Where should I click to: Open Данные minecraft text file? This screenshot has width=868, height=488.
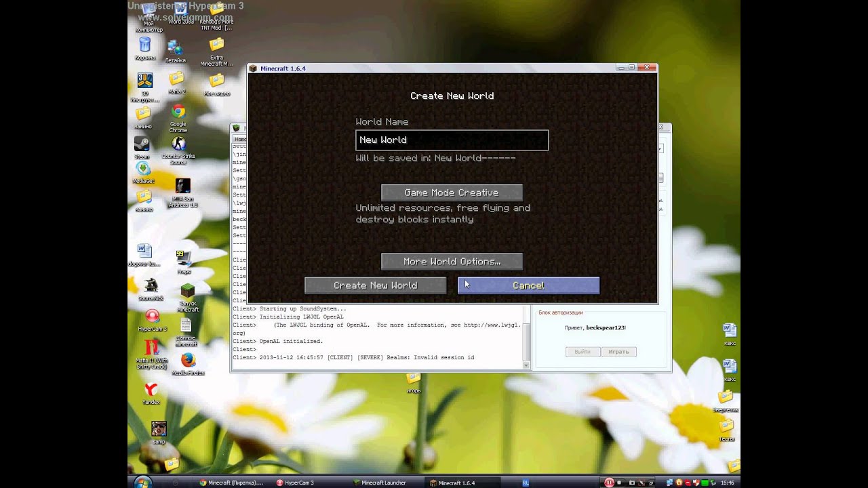tap(186, 332)
